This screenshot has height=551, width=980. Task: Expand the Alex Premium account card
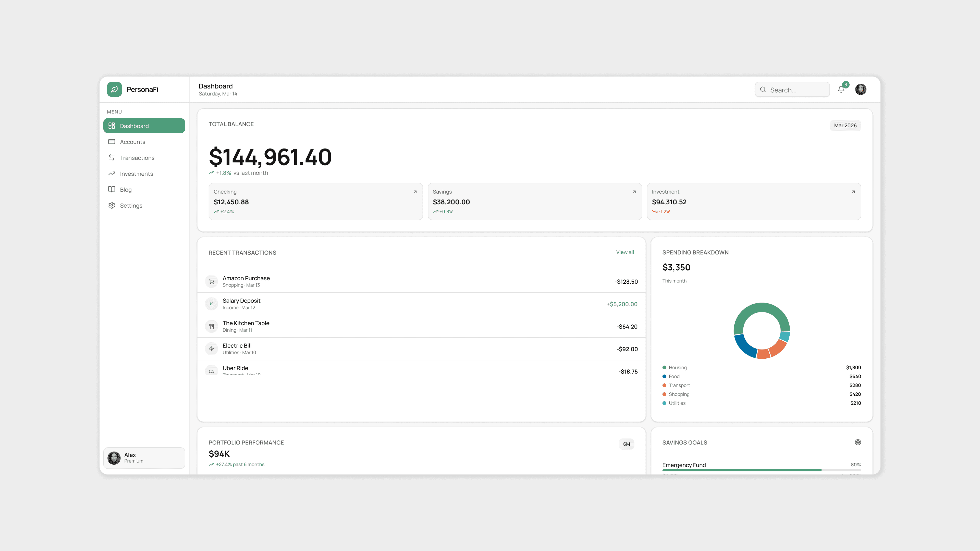coord(144,458)
